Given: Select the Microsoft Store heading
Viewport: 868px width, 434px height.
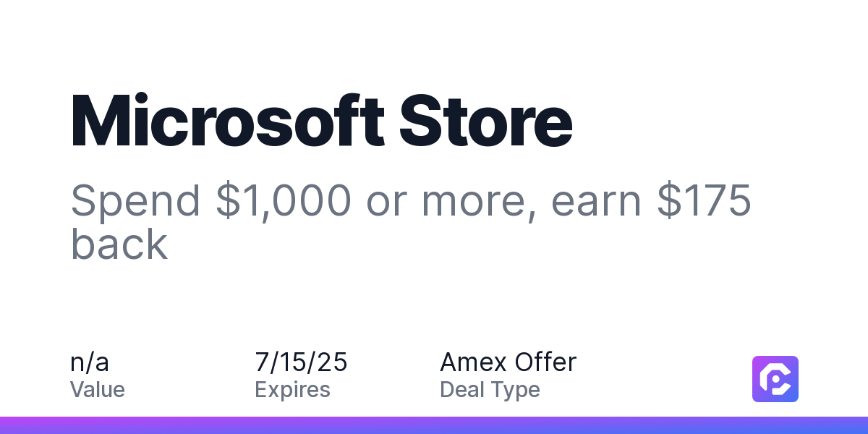Looking at the screenshot, I should pyautogui.click(x=321, y=121).
